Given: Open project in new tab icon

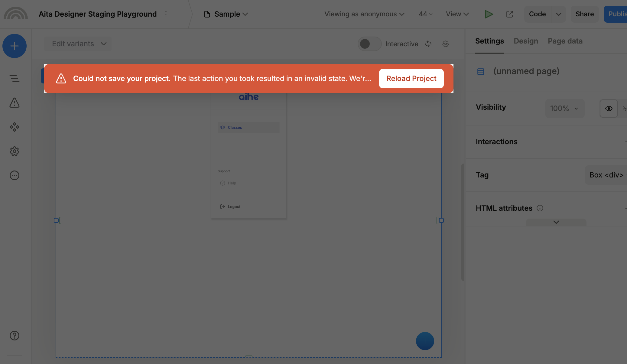Looking at the screenshot, I should click(x=509, y=14).
